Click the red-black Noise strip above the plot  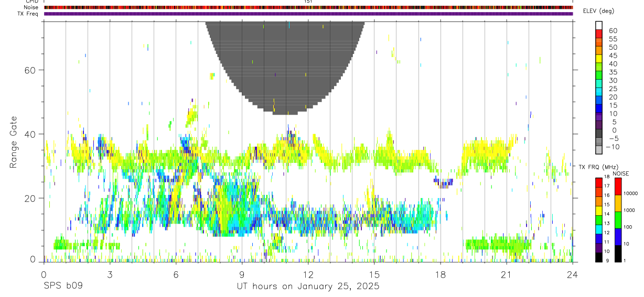(308, 7)
